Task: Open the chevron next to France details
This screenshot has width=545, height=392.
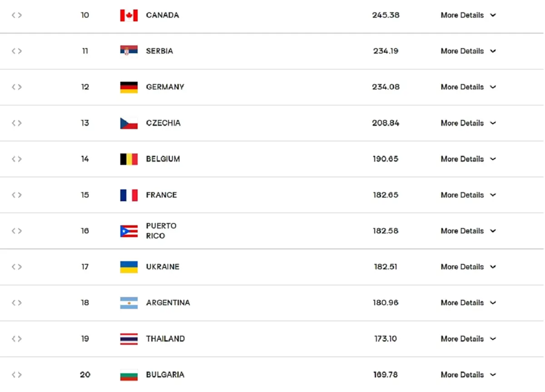Action: pos(493,195)
